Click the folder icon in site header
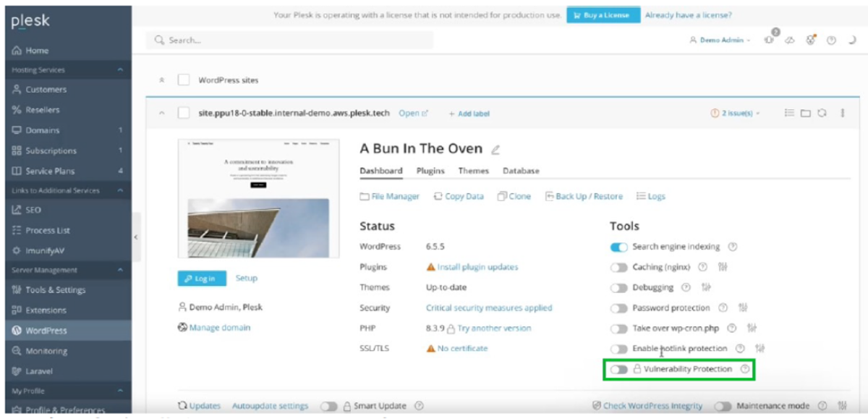Image resolution: width=868 pixels, height=419 pixels. click(805, 113)
